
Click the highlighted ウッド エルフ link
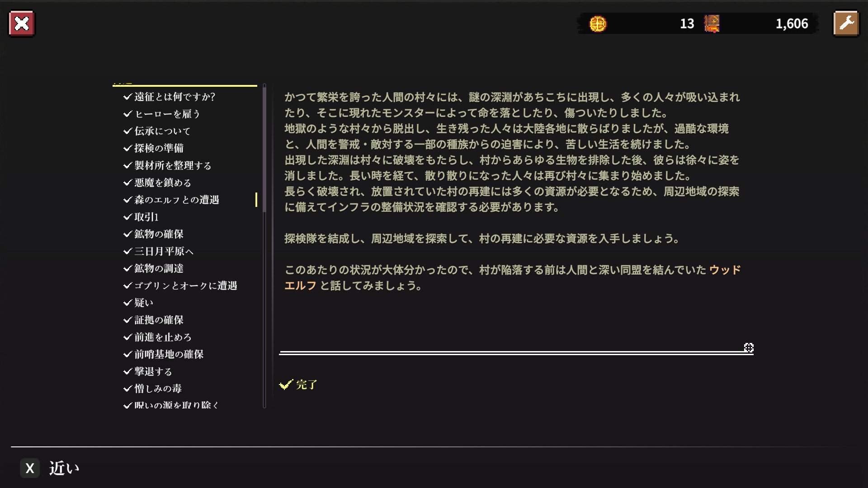(724, 270)
